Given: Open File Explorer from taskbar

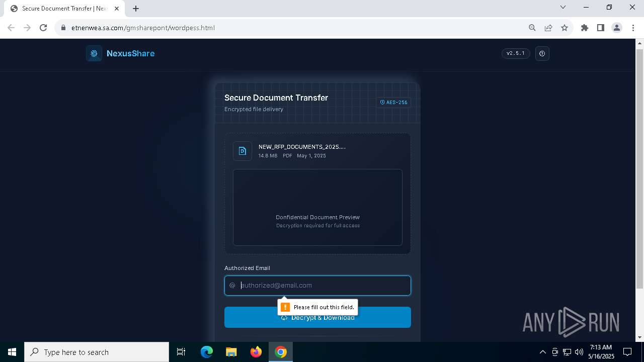Looking at the screenshot, I should point(231,352).
